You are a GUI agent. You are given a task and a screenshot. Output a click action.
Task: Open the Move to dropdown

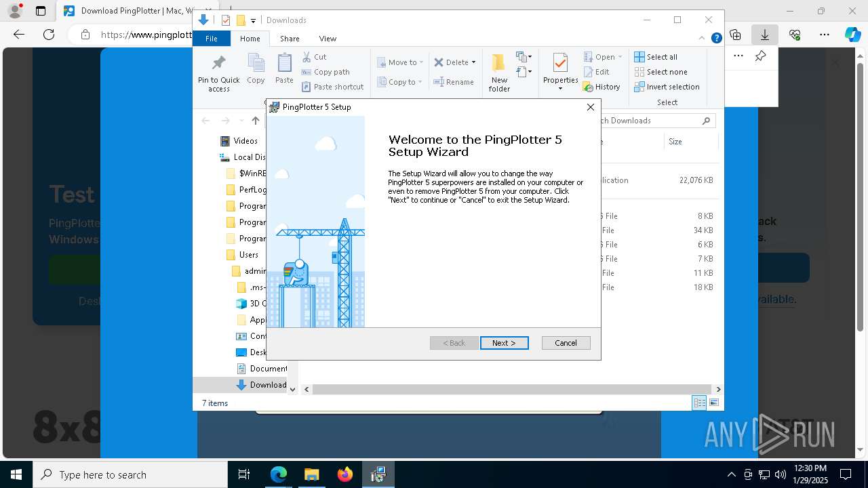400,62
